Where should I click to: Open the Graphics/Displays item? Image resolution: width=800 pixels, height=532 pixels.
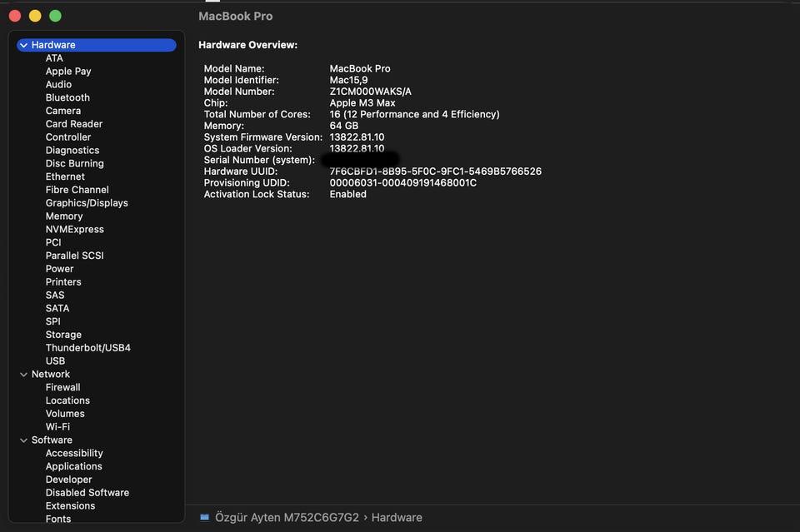point(87,202)
